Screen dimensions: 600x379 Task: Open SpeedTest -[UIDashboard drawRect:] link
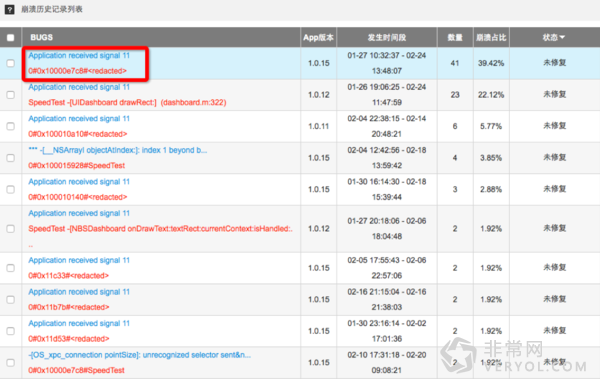pos(127,103)
